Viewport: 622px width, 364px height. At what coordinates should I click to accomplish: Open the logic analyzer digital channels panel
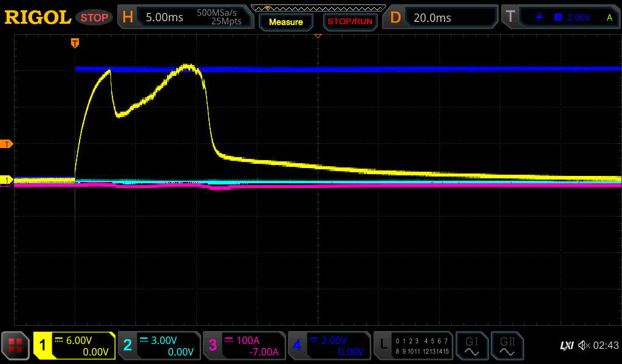coord(413,346)
